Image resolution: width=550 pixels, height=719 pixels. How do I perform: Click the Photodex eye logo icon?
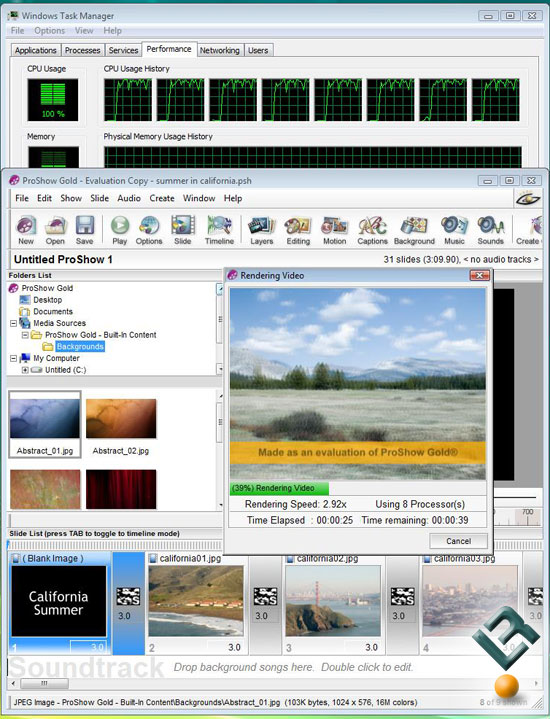(x=528, y=199)
